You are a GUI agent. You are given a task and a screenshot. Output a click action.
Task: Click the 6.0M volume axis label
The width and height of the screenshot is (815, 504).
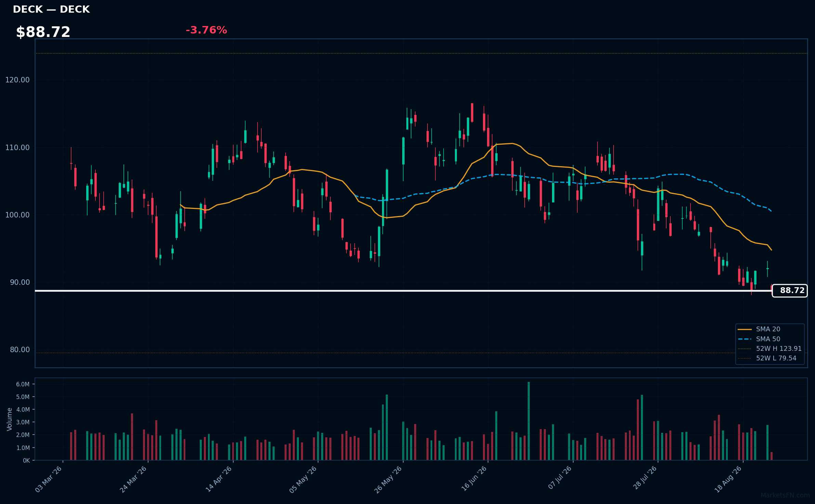coord(23,384)
